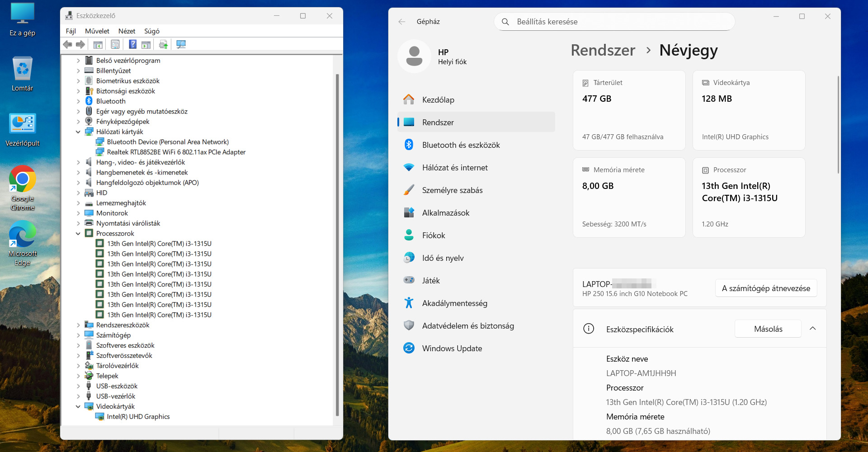Select Játék in the Gépház sidebar

pos(476,280)
